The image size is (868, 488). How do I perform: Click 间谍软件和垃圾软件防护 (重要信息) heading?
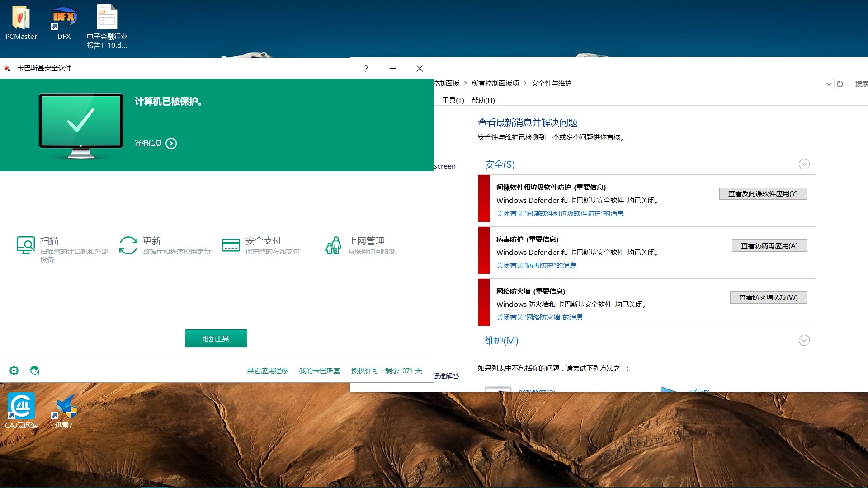pyautogui.click(x=551, y=187)
